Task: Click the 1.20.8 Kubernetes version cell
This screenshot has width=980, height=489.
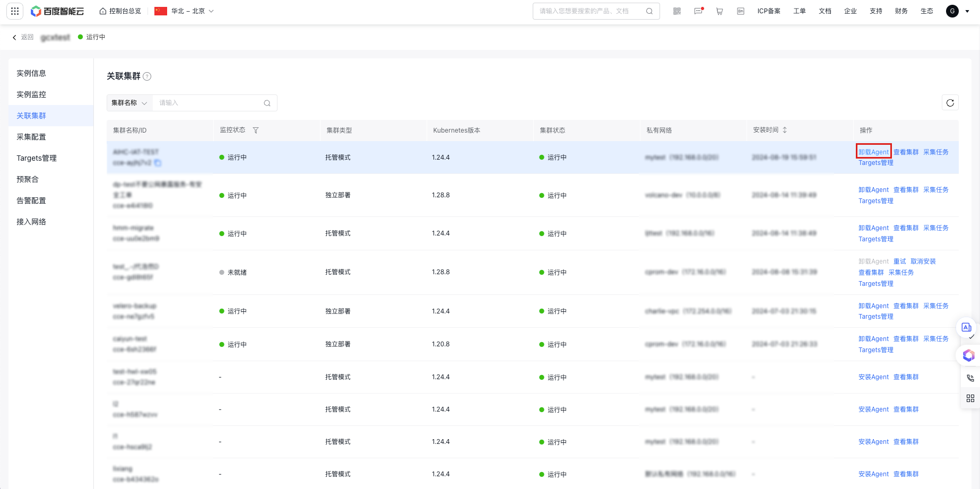Action: 440,344
